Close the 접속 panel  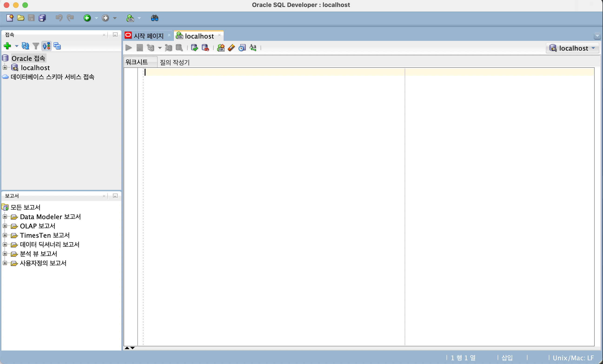(104, 35)
